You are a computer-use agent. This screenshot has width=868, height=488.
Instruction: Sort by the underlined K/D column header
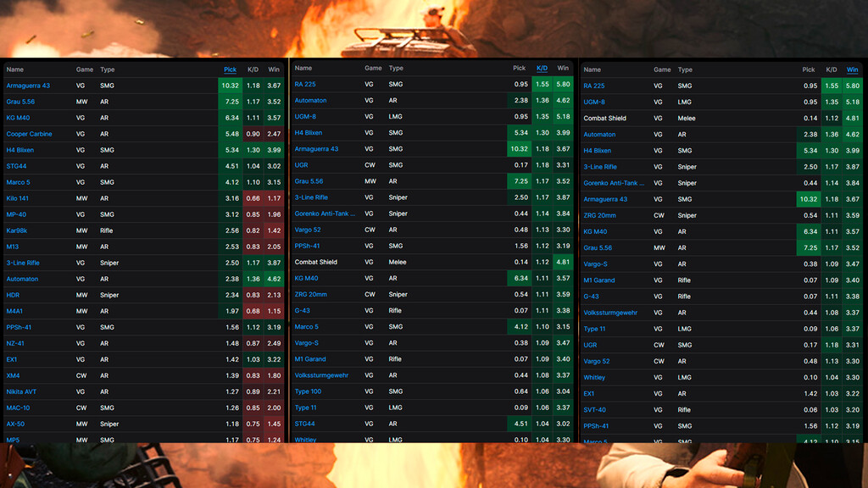[542, 68]
